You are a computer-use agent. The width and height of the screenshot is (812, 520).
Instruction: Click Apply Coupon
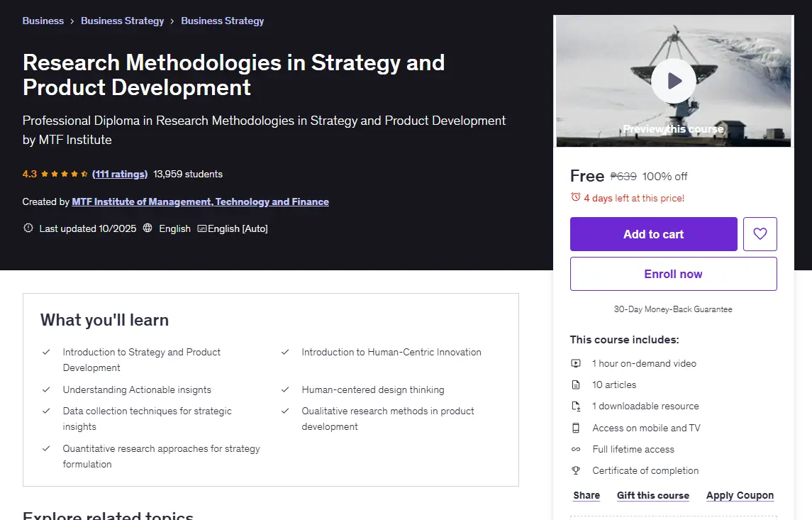click(740, 495)
